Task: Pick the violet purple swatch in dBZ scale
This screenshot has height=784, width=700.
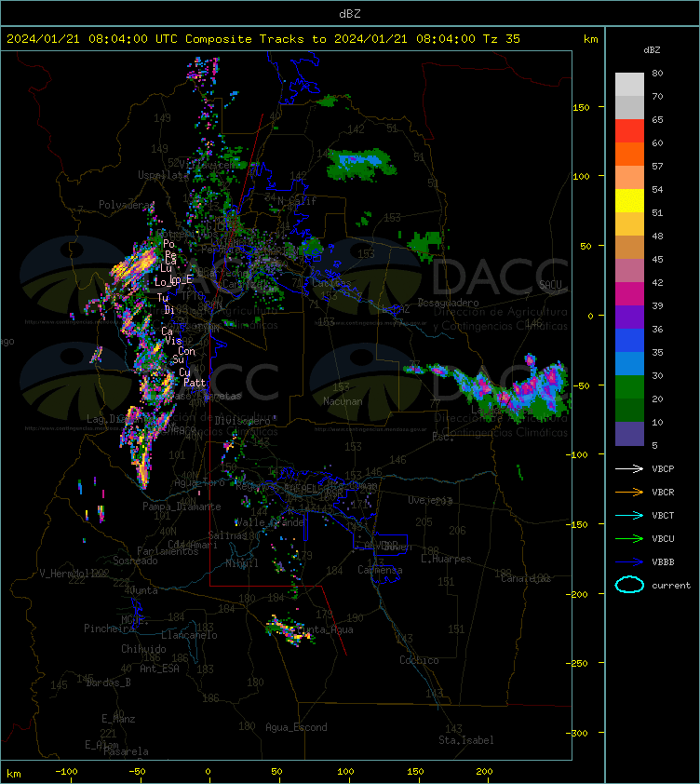Action: [629, 317]
